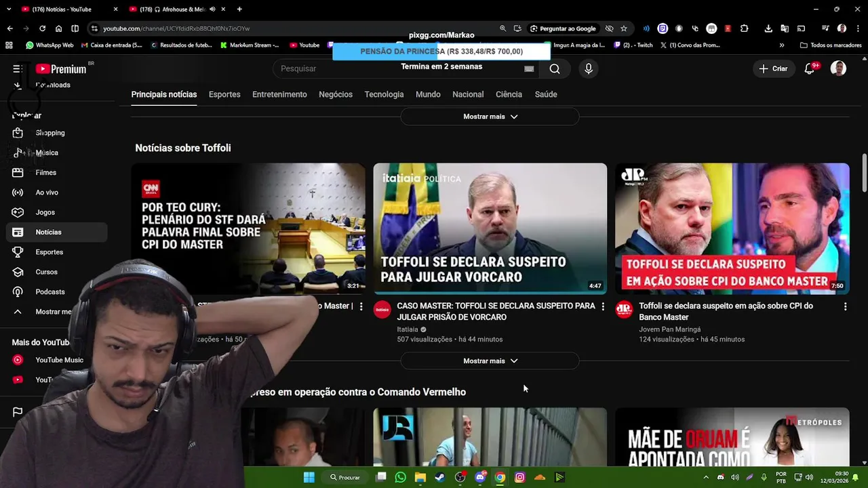Open Instagram from the taskbar
The width and height of the screenshot is (868, 488).
point(520,477)
